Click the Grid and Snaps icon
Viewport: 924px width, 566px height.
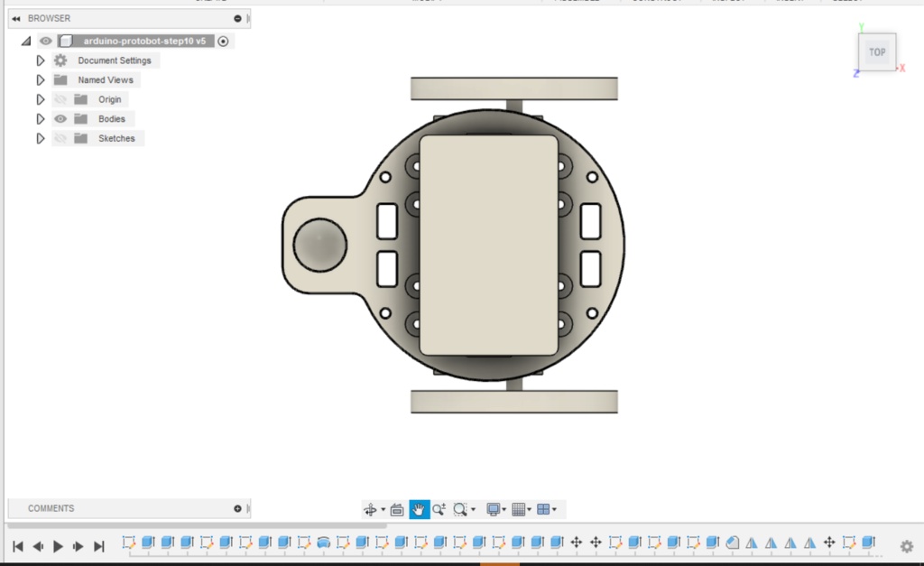(519, 509)
